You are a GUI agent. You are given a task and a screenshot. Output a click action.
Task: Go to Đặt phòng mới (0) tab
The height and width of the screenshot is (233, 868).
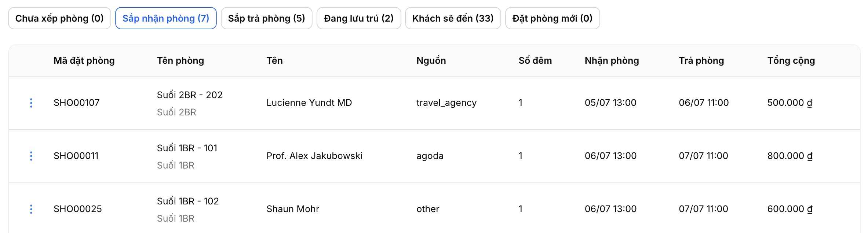point(552,18)
